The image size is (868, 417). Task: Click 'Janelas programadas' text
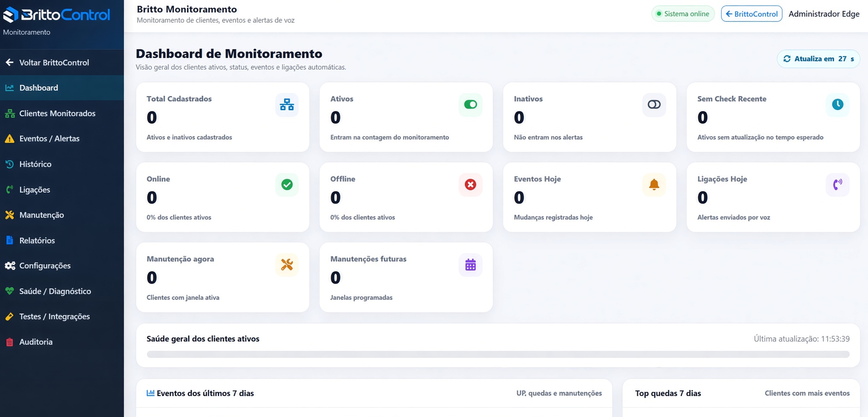(x=361, y=297)
